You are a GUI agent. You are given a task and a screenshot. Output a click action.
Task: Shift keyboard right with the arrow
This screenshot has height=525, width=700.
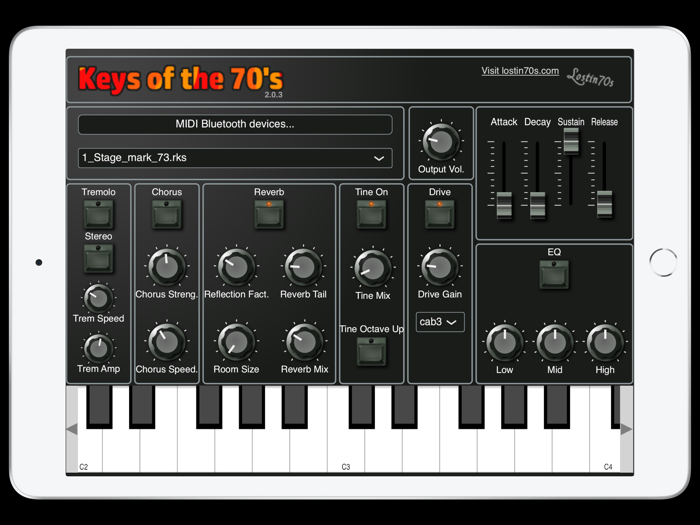click(626, 429)
